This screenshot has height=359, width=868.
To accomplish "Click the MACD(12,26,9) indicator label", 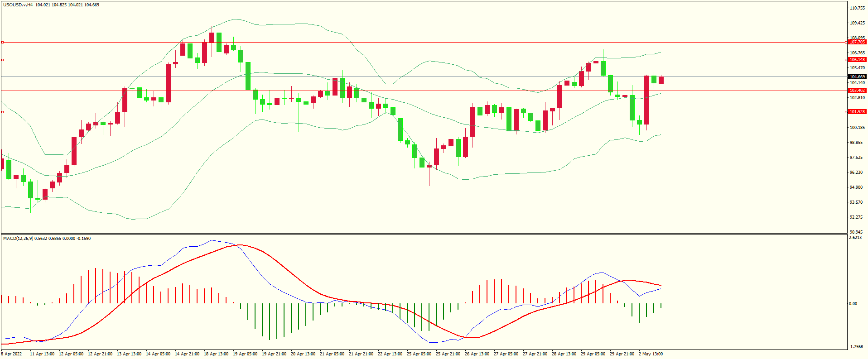I will point(18,239).
